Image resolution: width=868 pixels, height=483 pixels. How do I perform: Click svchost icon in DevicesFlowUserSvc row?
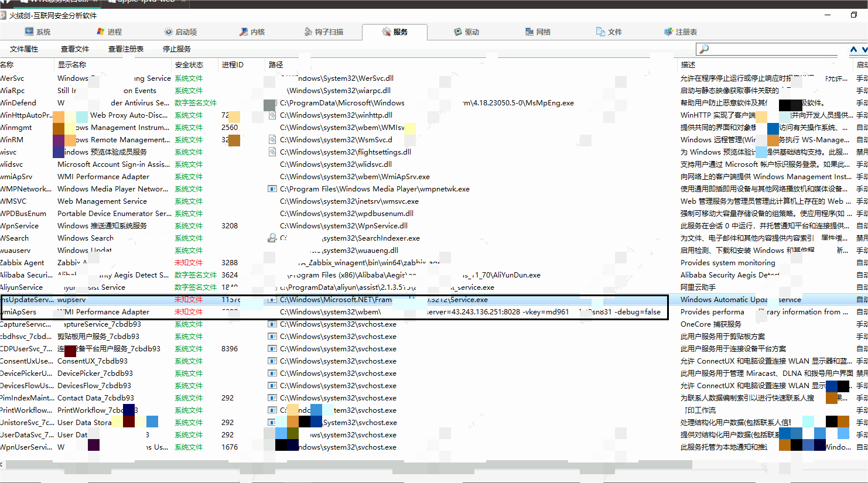coord(272,386)
